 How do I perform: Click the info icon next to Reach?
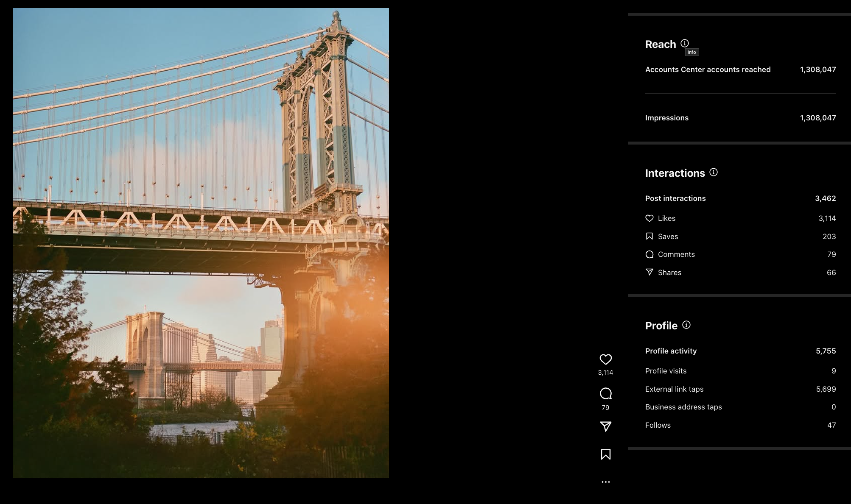(685, 43)
